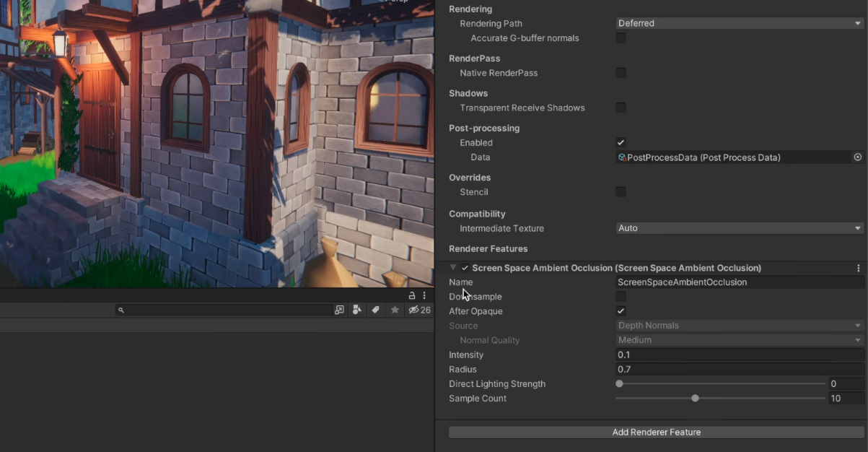Open the SSAO feature kebab menu
The height and width of the screenshot is (452, 868).
(x=859, y=268)
